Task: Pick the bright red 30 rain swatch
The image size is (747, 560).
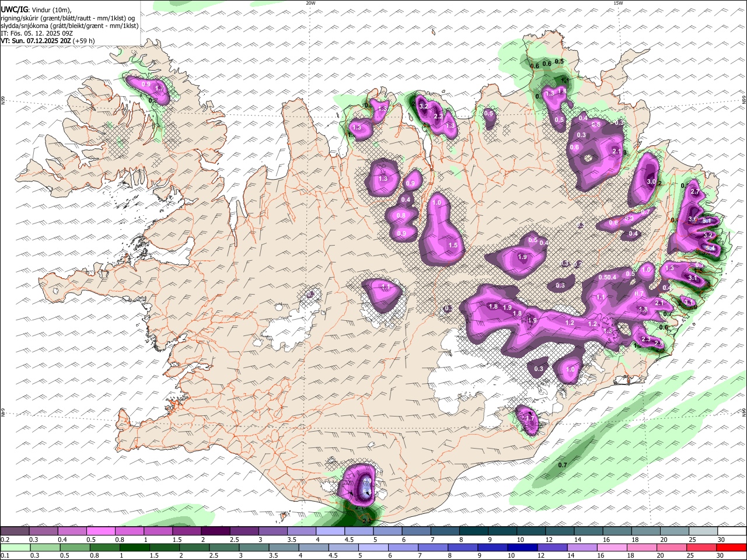Action: point(731,547)
